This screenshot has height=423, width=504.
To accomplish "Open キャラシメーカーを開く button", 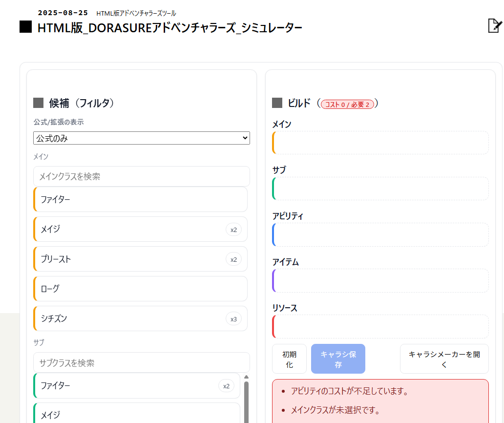I will pyautogui.click(x=444, y=359).
